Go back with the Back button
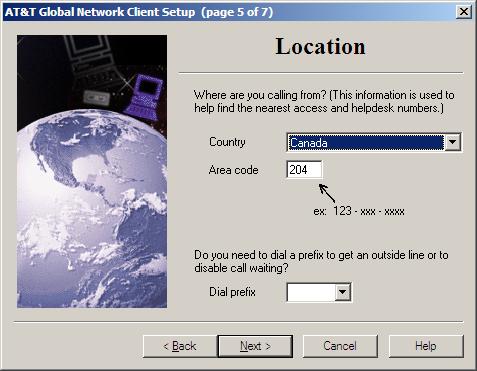 180,346
